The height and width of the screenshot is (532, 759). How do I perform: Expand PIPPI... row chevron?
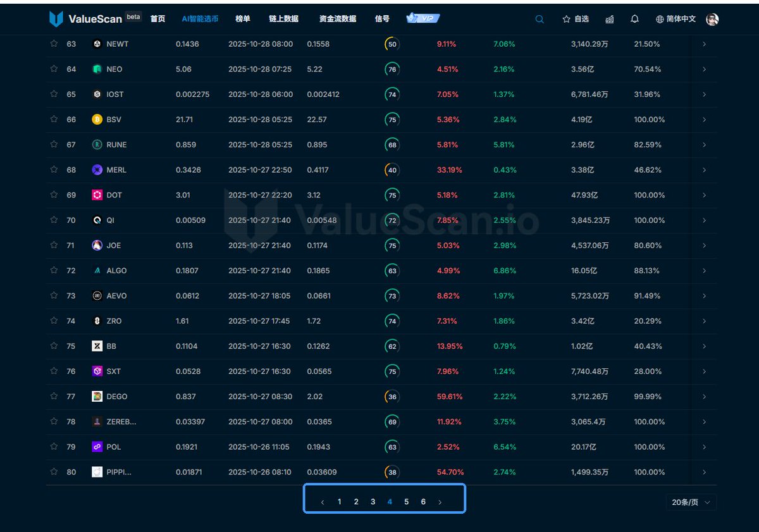coord(704,472)
